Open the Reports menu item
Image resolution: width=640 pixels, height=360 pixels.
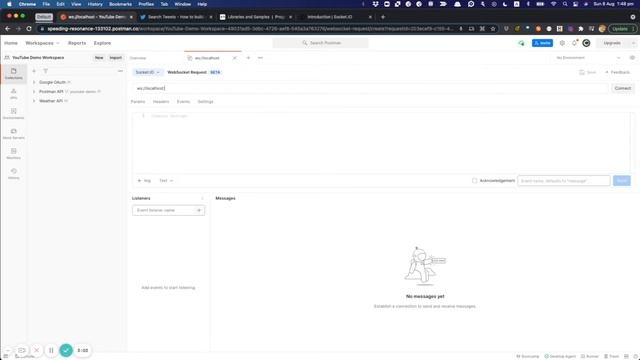point(77,43)
